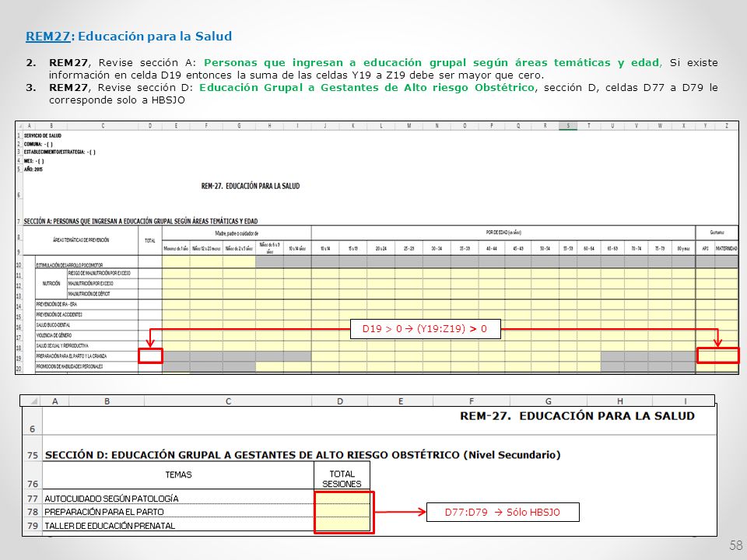The height and width of the screenshot is (560, 747).
Task: Click the 'SALUD BUCO-DENTAL' row label
Action: point(53,325)
